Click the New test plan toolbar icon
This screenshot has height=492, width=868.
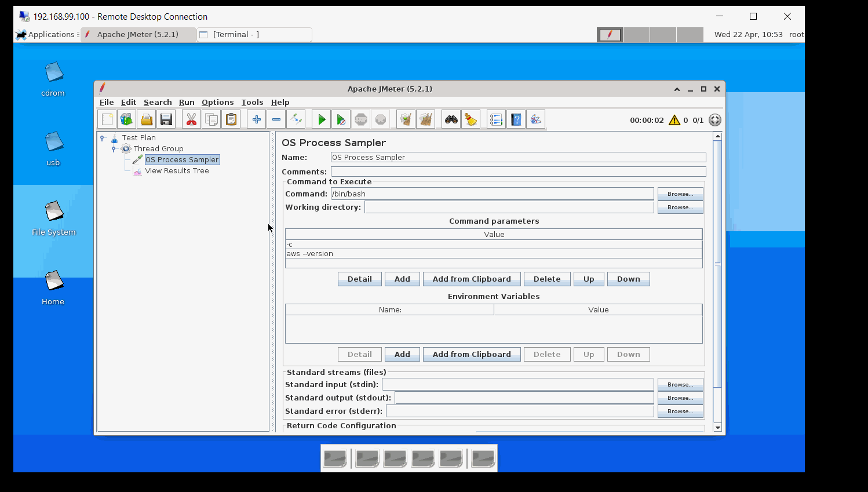coord(107,119)
